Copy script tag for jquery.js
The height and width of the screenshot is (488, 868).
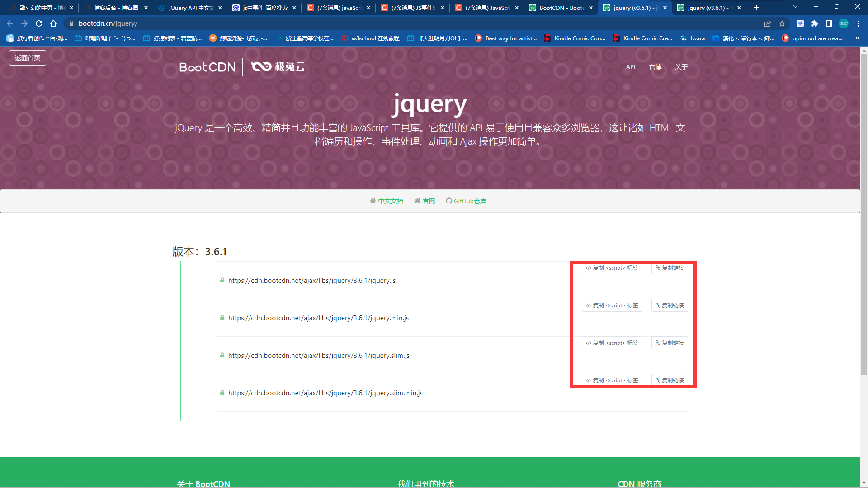coord(612,268)
